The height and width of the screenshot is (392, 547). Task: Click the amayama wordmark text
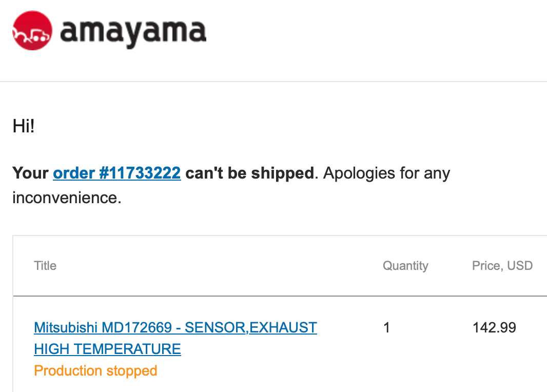[133, 32]
